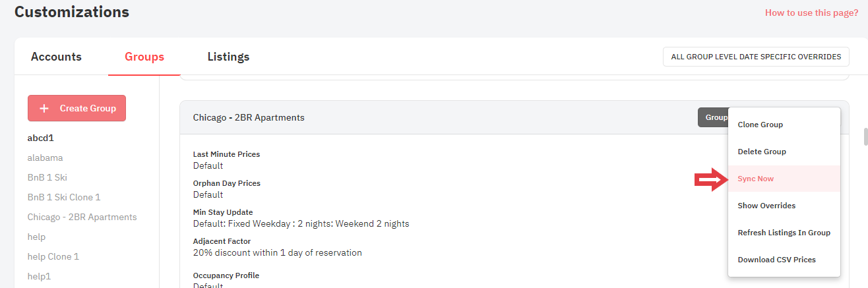Switch to the Listings tab
This screenshot has width=868, height=288.
point(228,57)
